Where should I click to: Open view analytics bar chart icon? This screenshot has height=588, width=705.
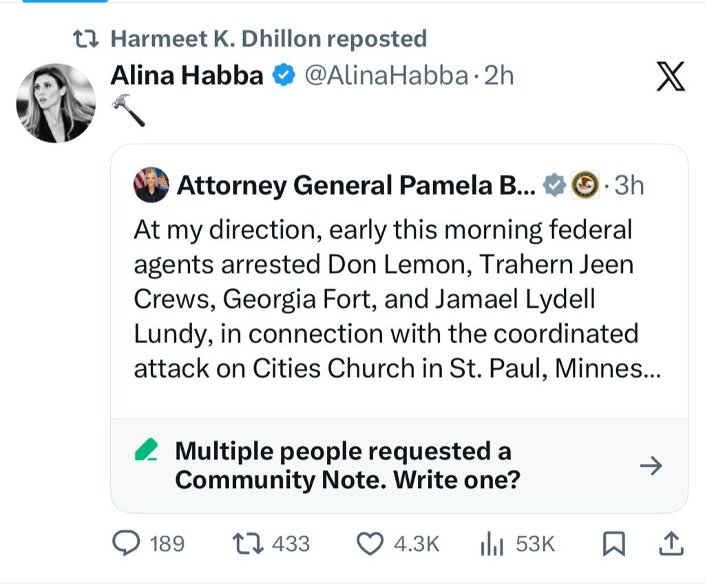pyautogui.click(x=492, y=545)
